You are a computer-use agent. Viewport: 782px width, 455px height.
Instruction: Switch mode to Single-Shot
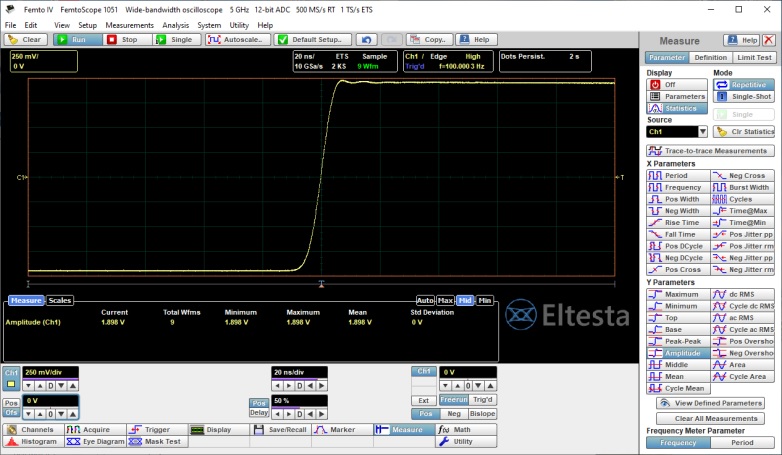point(745,97)
